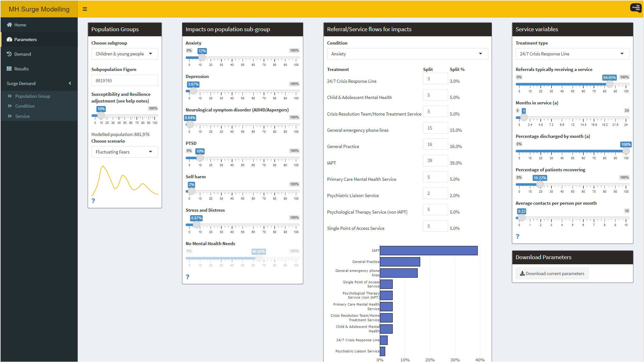
Task: Expand the Treatment type dropdown
Action: click(572, 54)
